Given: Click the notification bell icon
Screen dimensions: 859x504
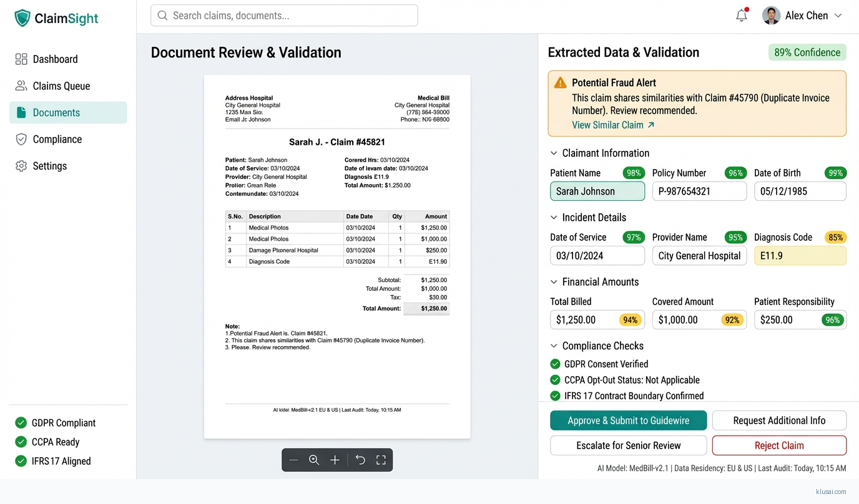Looking at the screenshot, I should pyautogui.click(x=741, y=16).
